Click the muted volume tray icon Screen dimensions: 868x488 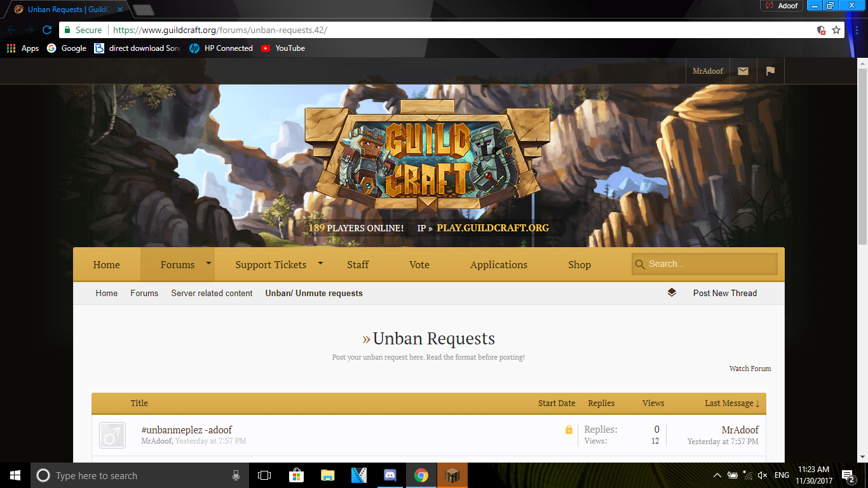(x=763, y=475)
